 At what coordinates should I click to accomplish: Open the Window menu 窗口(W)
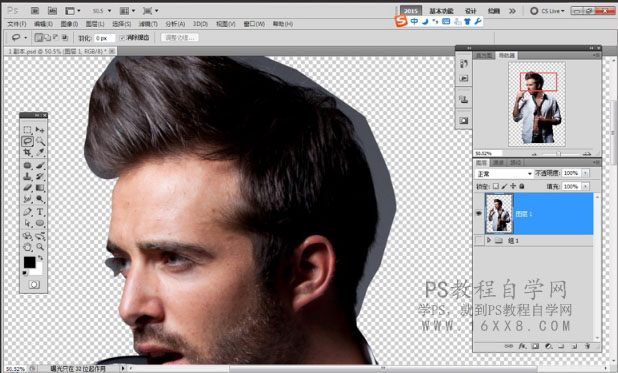click(254, 24)
